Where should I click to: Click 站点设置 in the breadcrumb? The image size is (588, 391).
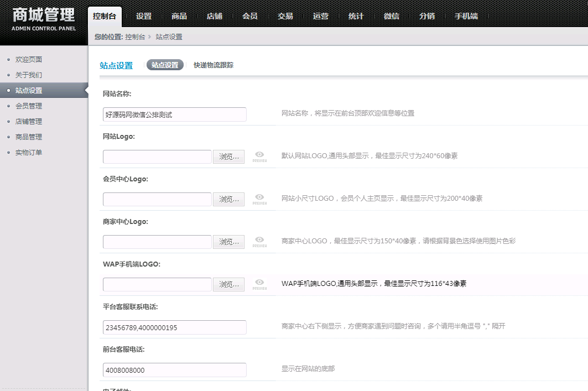coord(169,37)
